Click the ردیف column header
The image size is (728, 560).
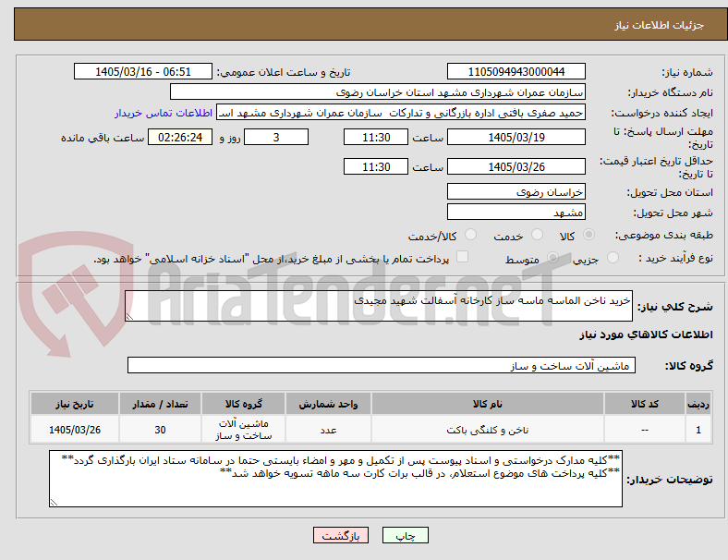[x=698, y=404]
